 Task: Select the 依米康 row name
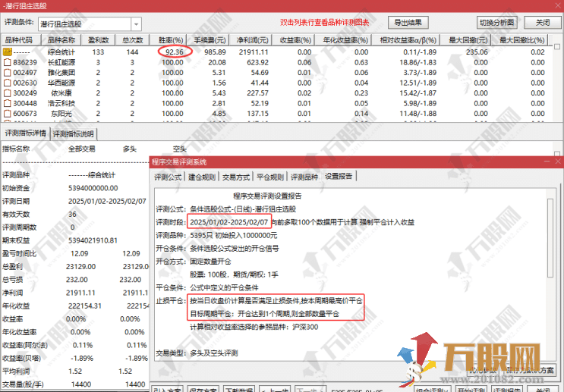point(61,93)
